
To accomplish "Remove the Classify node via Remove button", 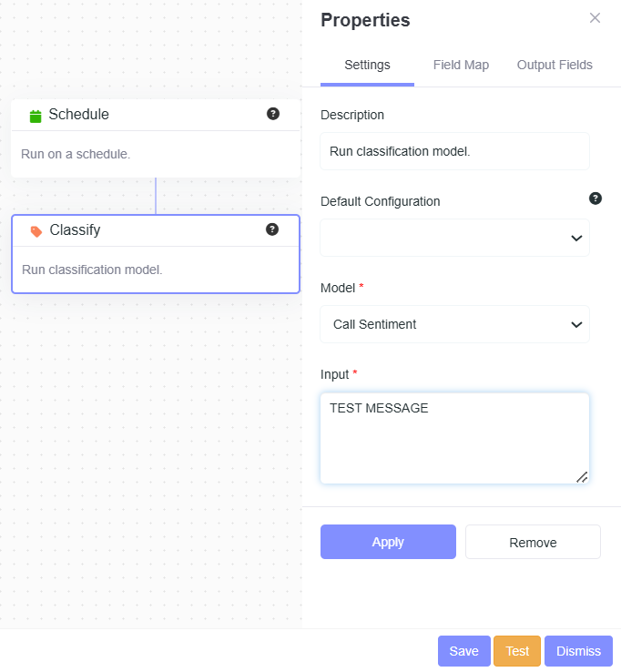I will pyautogui.click(x=533, y=542).
